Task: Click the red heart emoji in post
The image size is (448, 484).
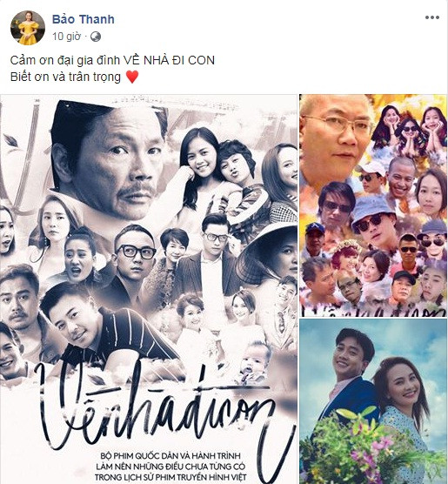Action: (132, 77)
